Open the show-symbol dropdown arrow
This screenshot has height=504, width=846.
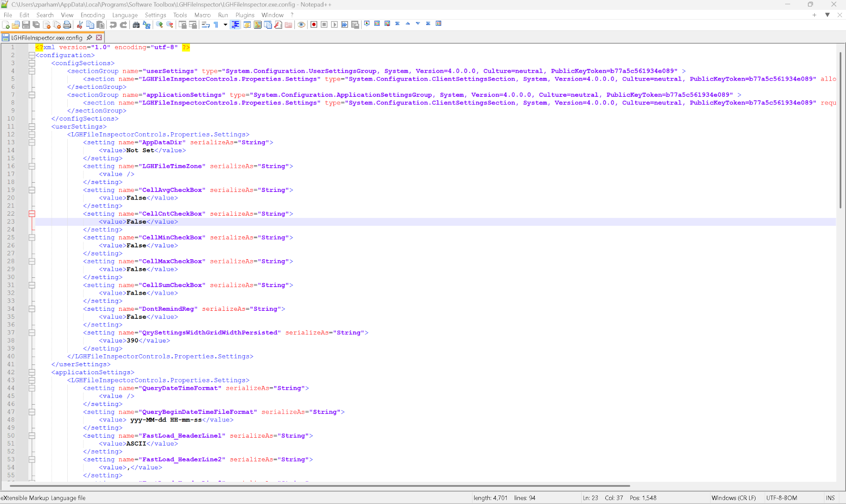coord(225,25)
